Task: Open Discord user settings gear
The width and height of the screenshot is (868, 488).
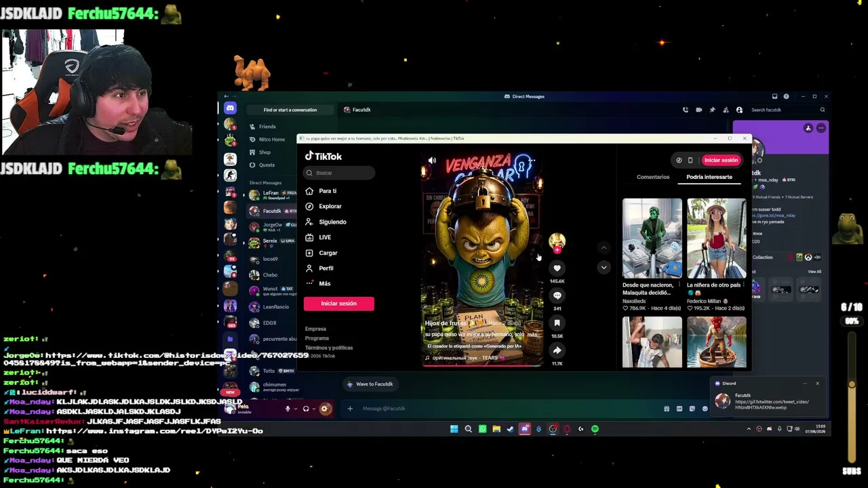Action: pos(324,408)
